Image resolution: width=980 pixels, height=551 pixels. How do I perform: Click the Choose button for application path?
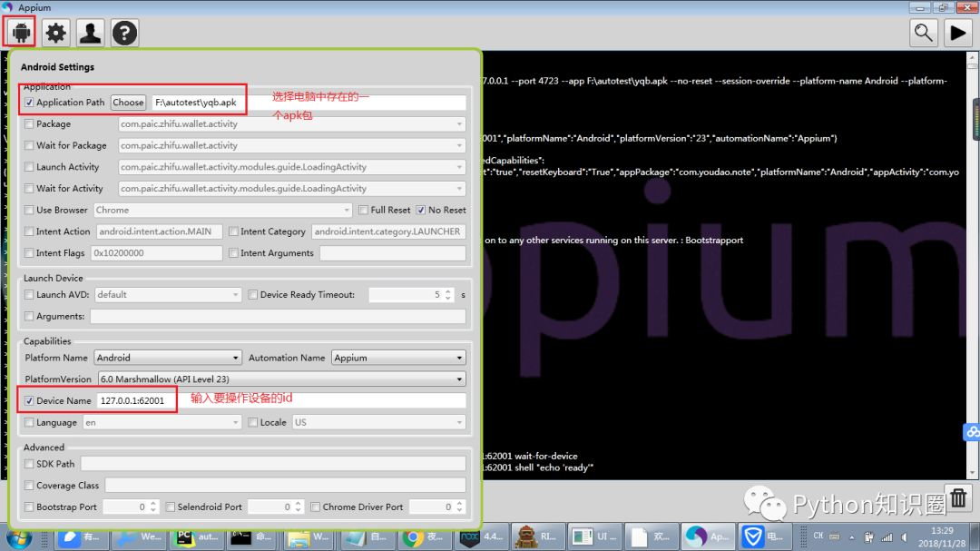tap(128, 102)
